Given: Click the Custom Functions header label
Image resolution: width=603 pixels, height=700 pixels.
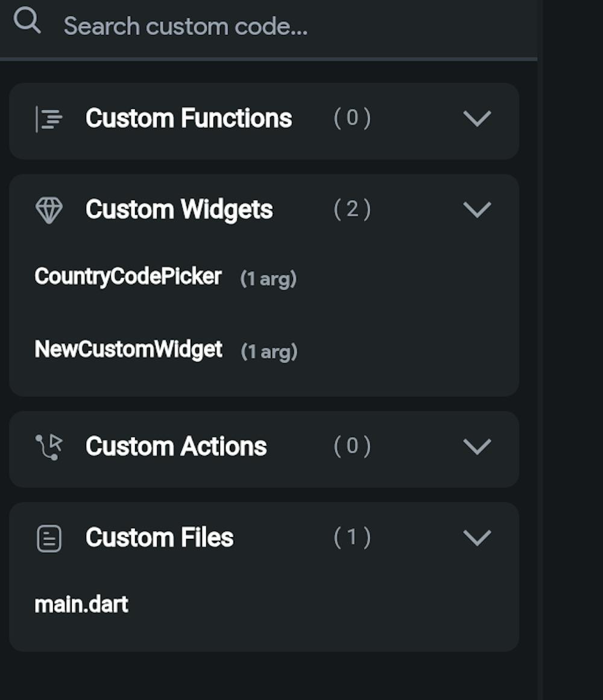Looking at the screenshot, I should click(189, 118).
